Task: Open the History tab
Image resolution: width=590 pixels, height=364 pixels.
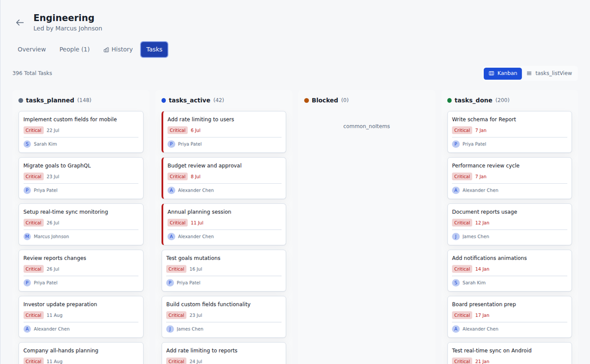Action: tap(118, 50)
